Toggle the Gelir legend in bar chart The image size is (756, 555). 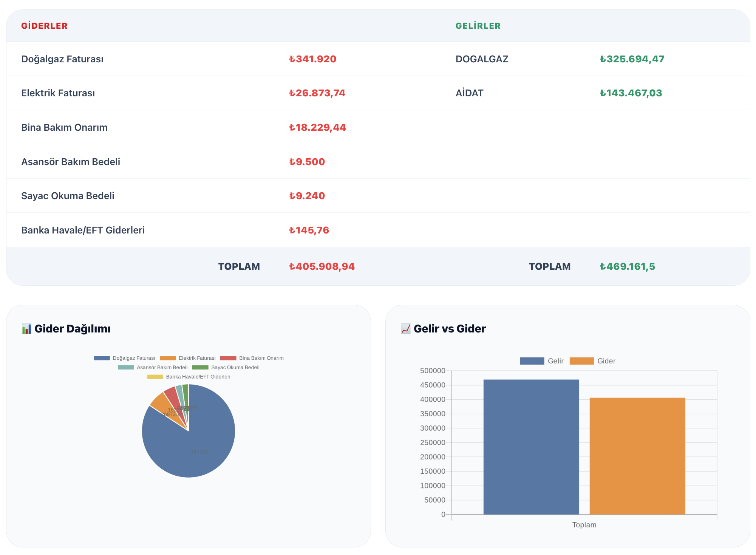pyautogui.click(x=532, y=361)
